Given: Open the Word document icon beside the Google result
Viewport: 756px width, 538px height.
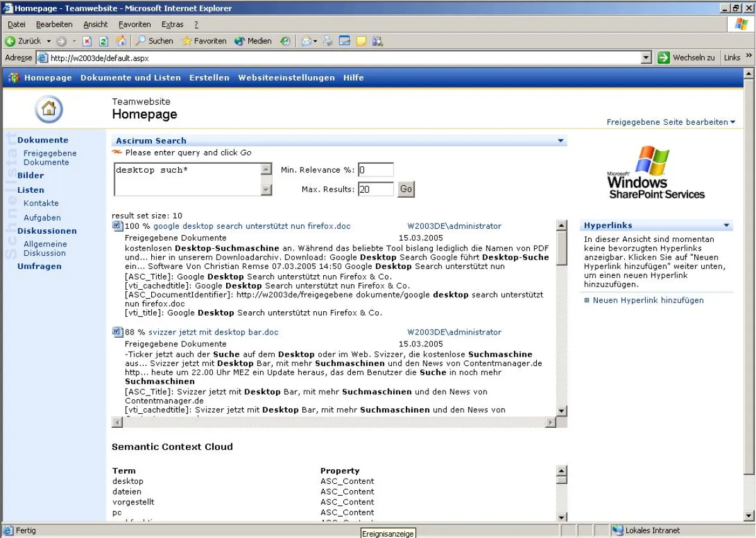Looking at the screenshot, I should pos(117,226).
